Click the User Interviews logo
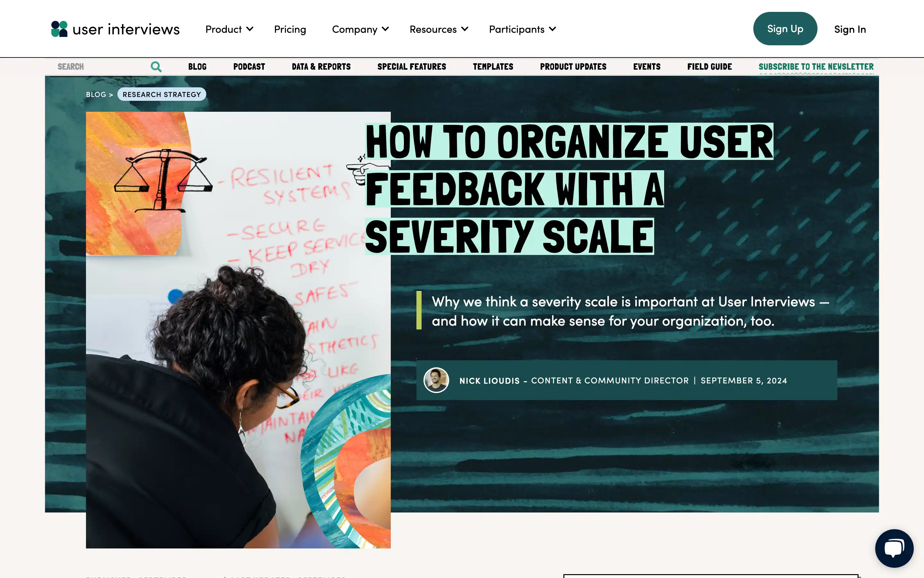The image size is (924, 578). click(115, 29)
